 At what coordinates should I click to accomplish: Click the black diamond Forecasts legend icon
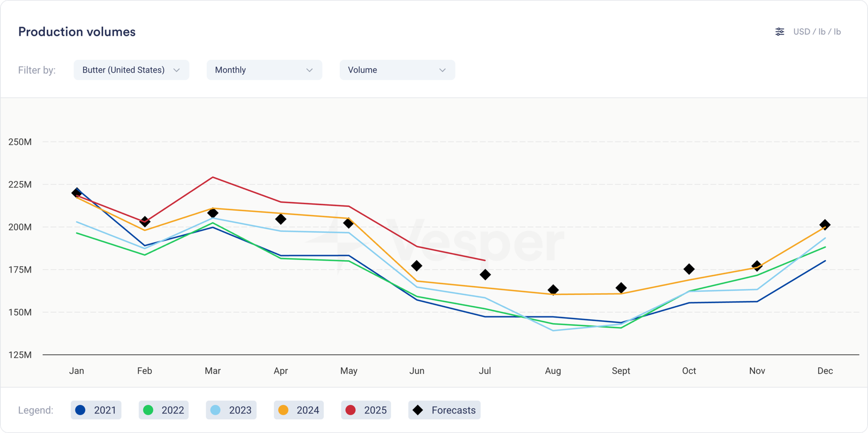click(x=418, y=410)
